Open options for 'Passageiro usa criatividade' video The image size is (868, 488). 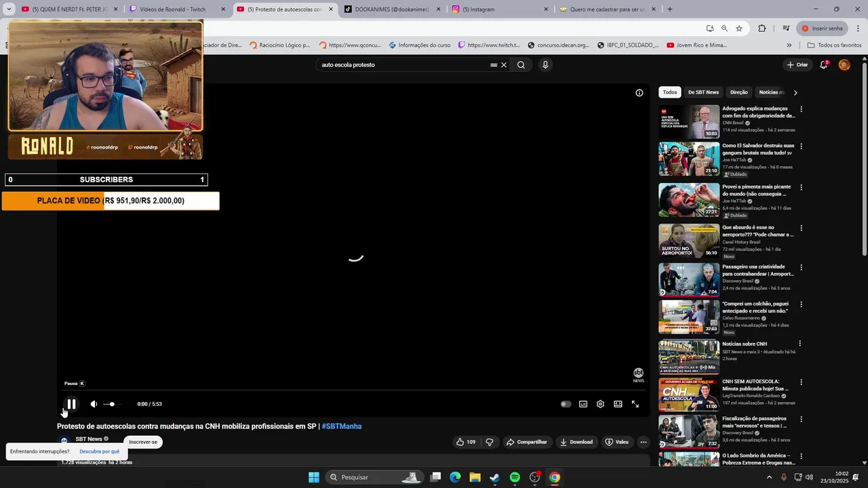click(801, 268)
